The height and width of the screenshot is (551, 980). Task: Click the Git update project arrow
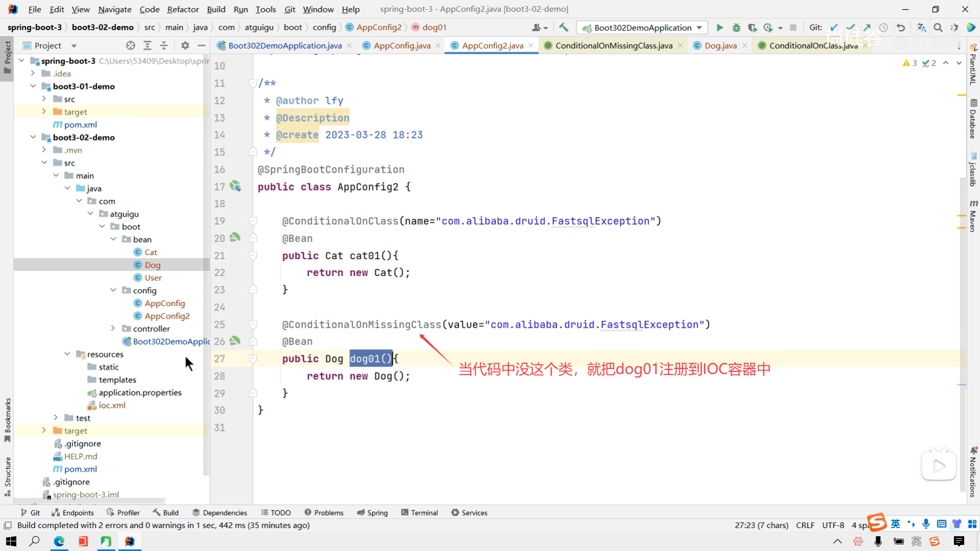834,28
